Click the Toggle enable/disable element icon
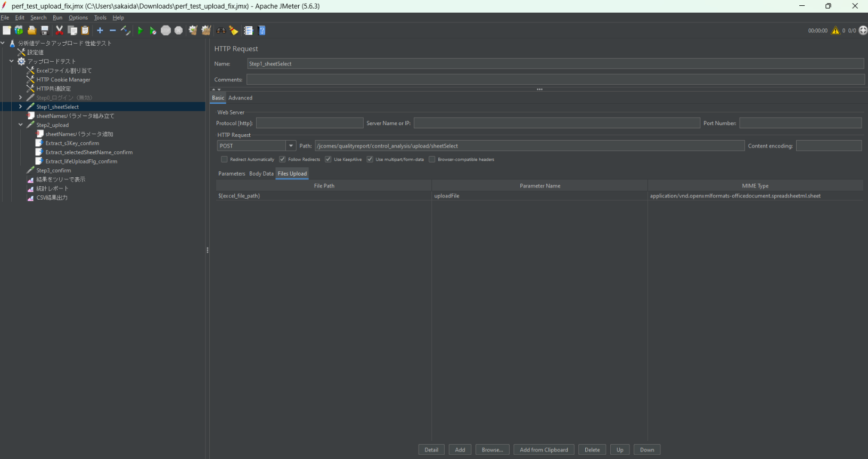 [125, 31]
